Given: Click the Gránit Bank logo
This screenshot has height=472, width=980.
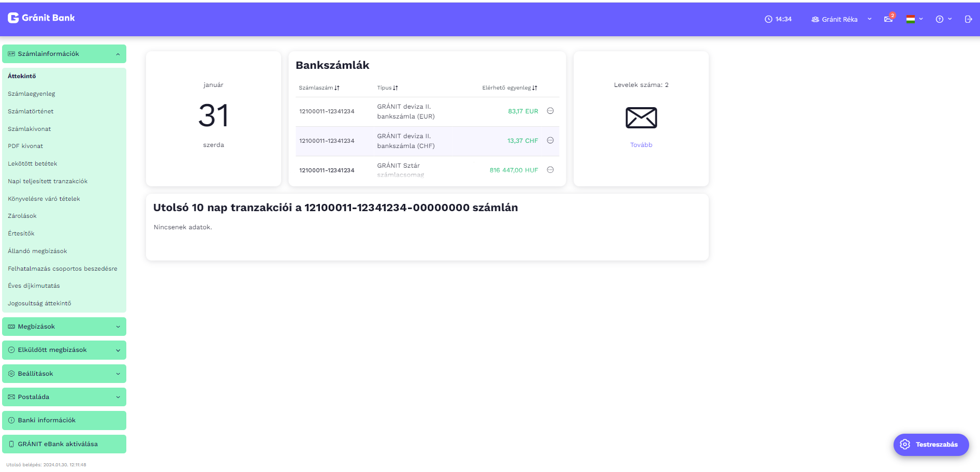Looking at the screenshot, I should (x=41, y=18).
